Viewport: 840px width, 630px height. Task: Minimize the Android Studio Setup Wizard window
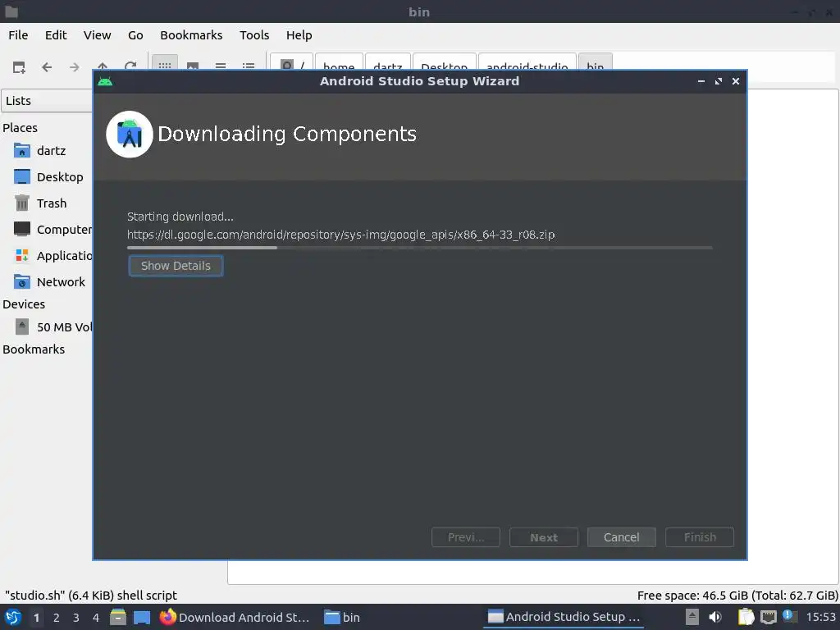(701, 81)
